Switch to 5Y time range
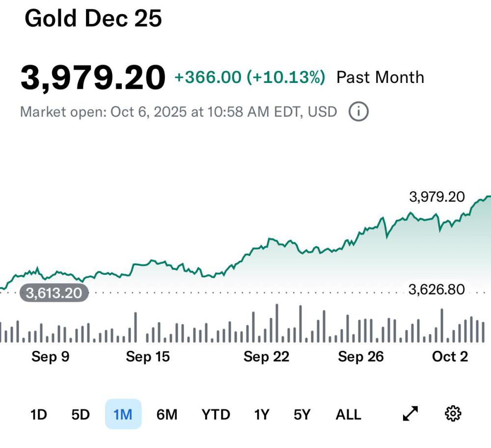The width and height of the screenshot is (491, 448). point(302,415)
